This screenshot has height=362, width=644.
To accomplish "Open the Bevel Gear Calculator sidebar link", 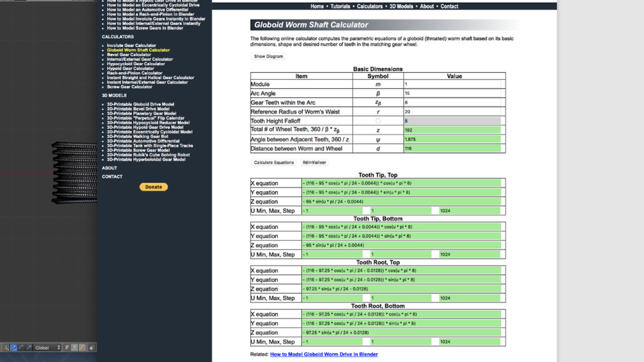I will (129, 55).
